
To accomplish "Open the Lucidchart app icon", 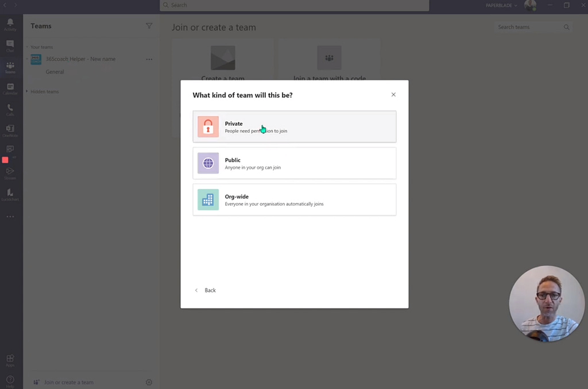I will pyautogui.click(x=10, y=194).
